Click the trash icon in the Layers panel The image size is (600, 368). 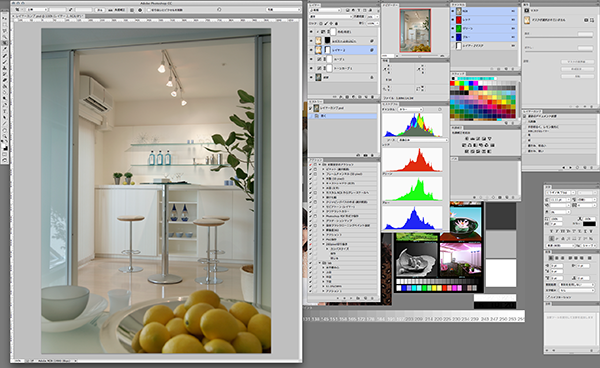[x=373, y=97]
